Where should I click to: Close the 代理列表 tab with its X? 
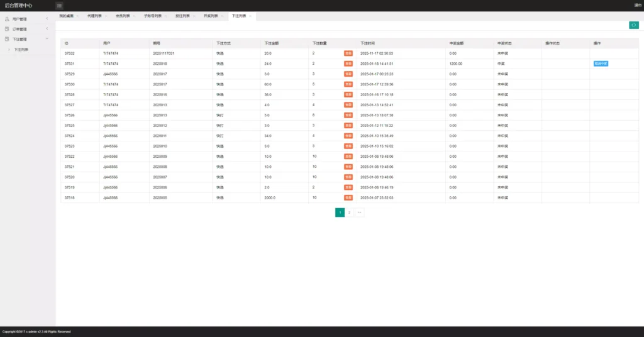click(x=106, y=16)
